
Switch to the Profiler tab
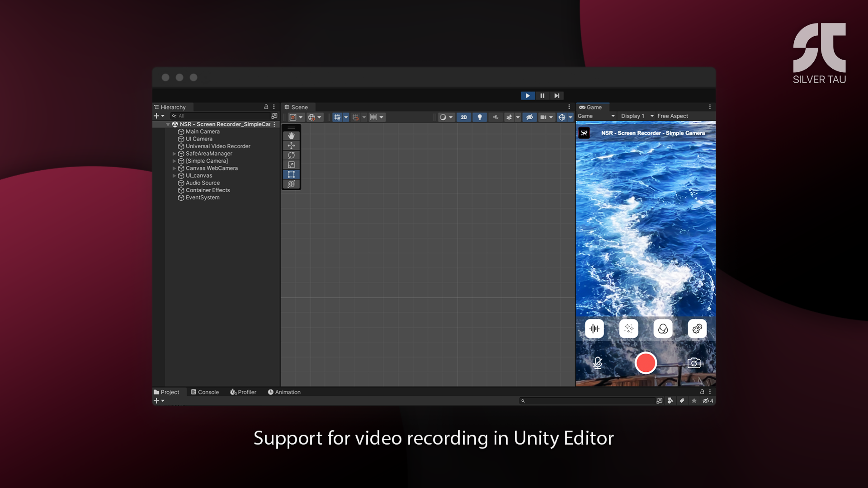243,392
